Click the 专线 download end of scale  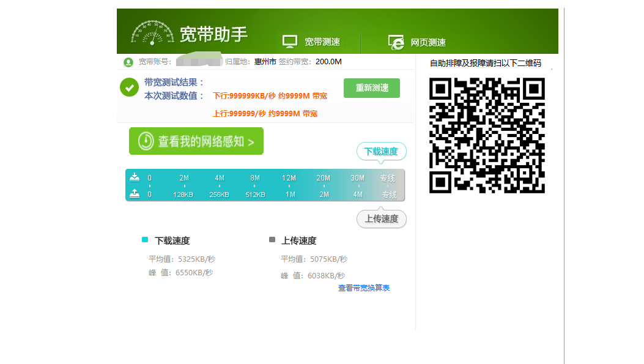[x=387, y=178]
